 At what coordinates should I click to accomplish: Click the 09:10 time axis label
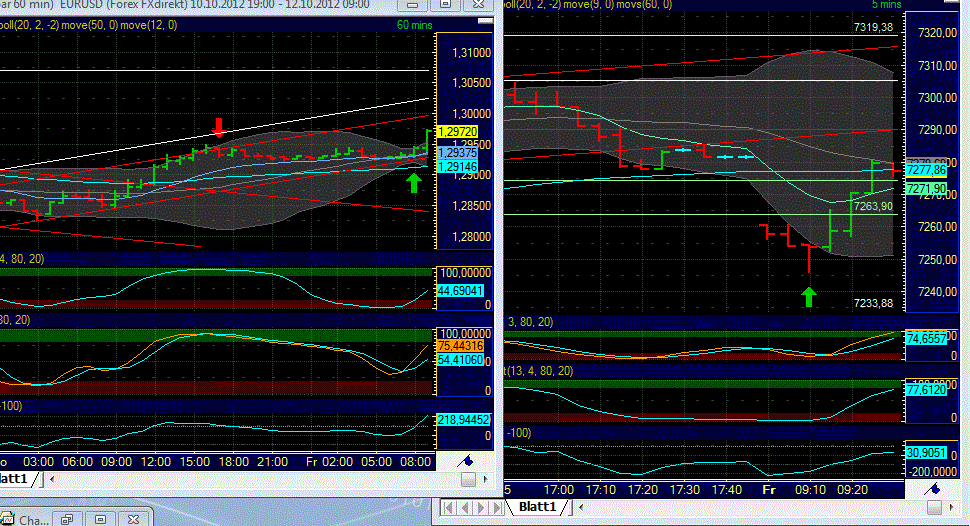810,489
